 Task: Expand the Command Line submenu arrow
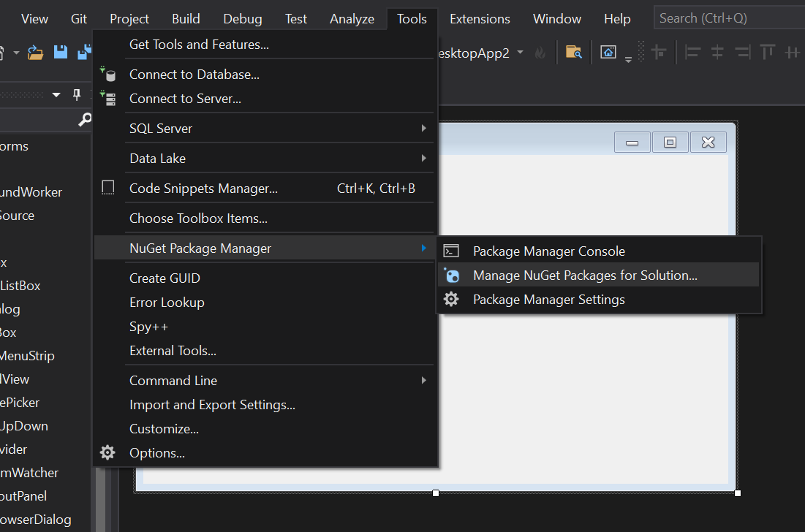click(423, 380)
